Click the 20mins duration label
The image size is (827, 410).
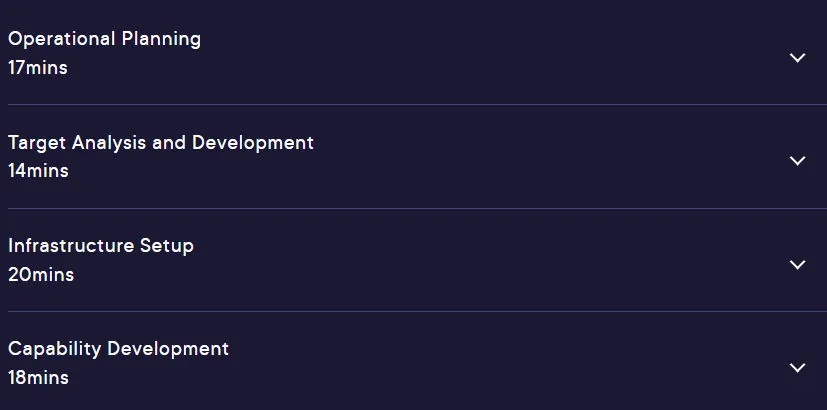click(x=41, y=274)
